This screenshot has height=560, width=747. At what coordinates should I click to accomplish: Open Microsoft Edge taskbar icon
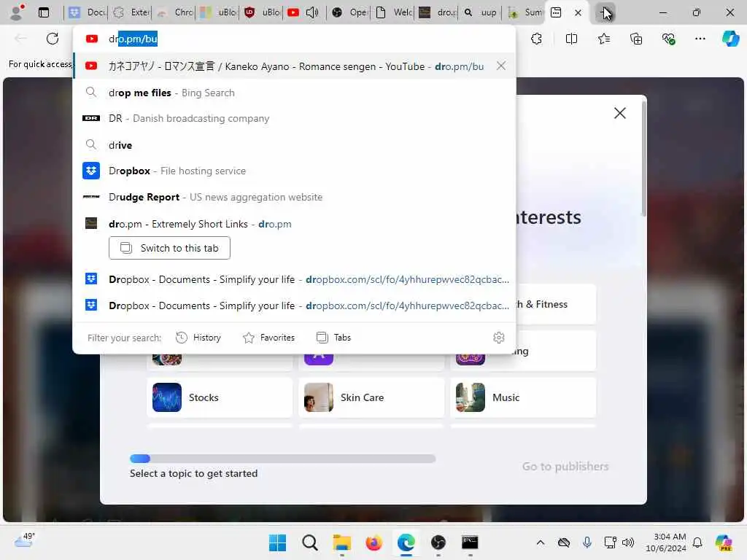pos(406,542)
